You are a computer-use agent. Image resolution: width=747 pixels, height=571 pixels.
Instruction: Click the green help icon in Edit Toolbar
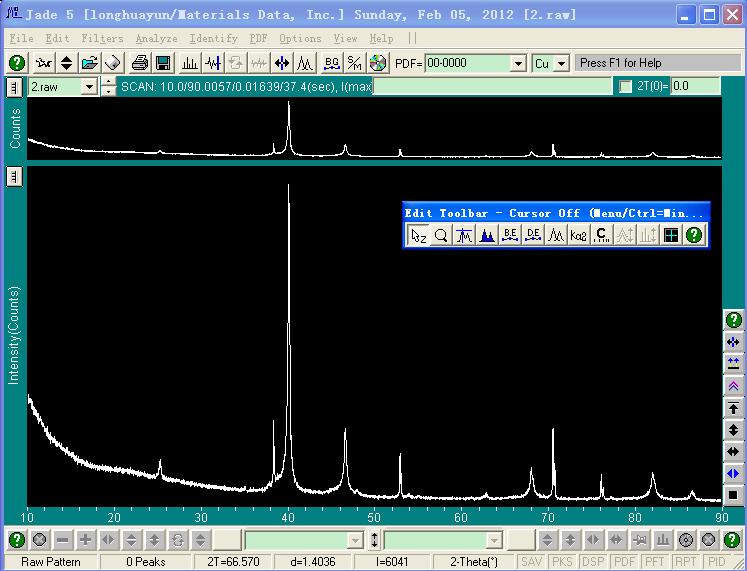coord(694,235)
